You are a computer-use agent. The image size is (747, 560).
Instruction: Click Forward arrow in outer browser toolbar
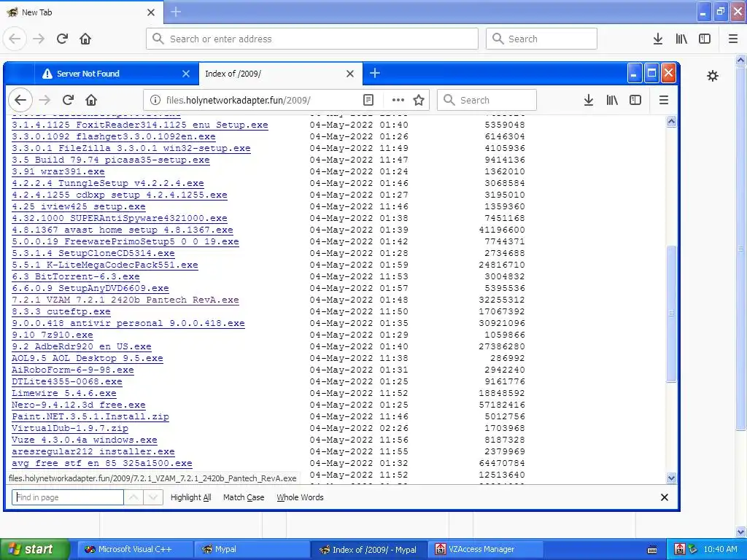(x=39, y=39)
